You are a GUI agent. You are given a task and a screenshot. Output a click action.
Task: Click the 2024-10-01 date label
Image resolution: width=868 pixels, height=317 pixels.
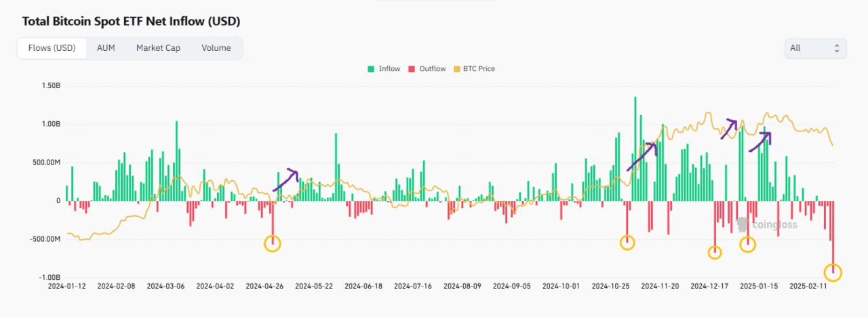[561, 287]
